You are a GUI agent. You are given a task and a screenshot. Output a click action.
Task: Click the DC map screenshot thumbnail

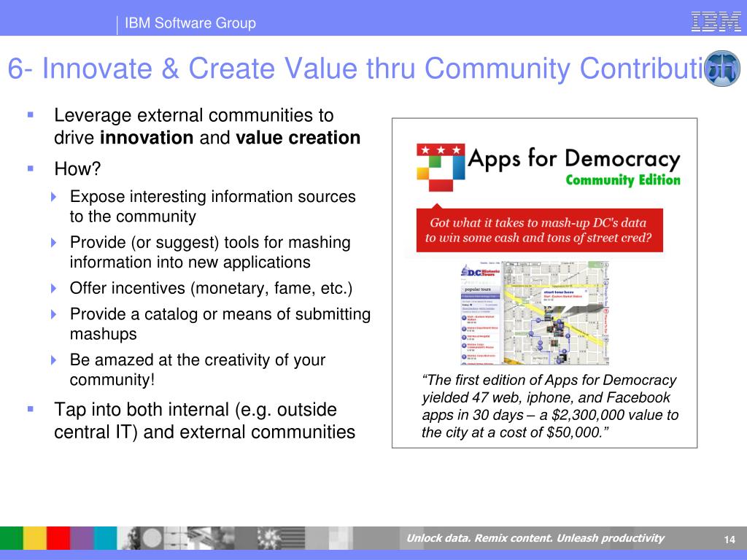[x=535, y=313]
